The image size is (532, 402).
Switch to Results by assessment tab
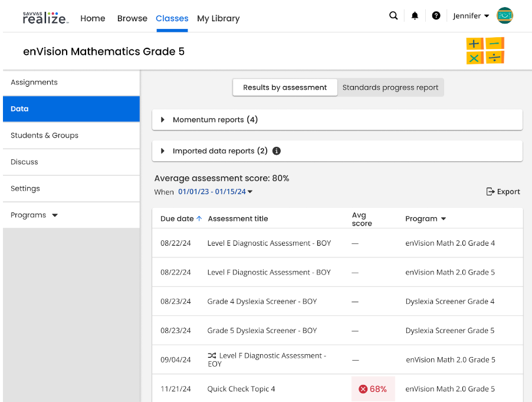(285, 87)
